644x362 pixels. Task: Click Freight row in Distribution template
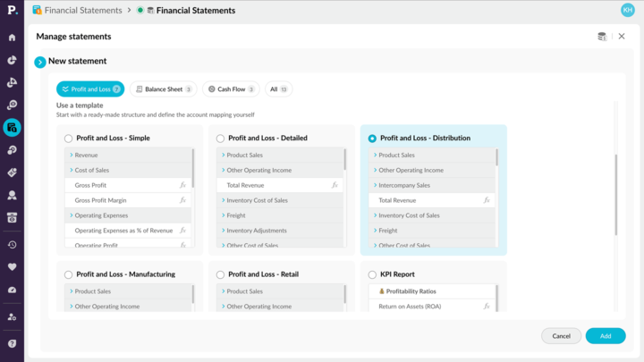pos(432,231)
